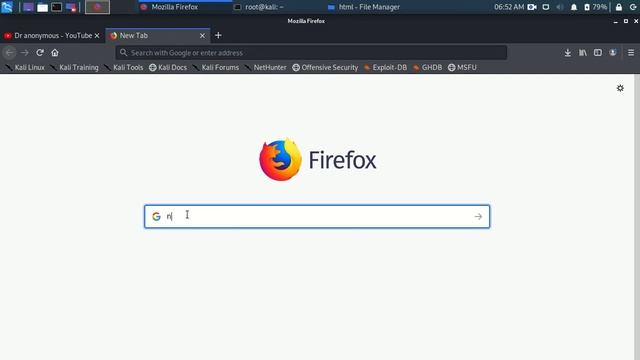Switch to Dr anonymous - YouTube tab
640x360 pixels.
52,36
